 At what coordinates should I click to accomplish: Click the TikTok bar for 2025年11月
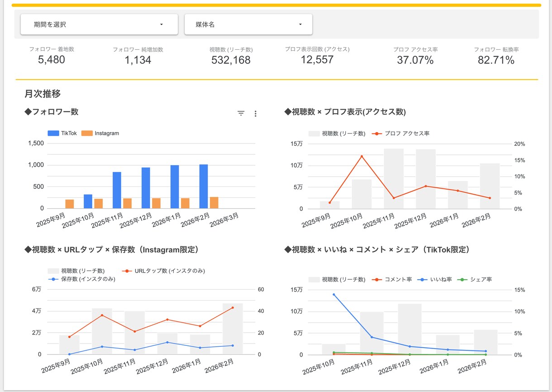pyautogui.click(x=117, y=190)
